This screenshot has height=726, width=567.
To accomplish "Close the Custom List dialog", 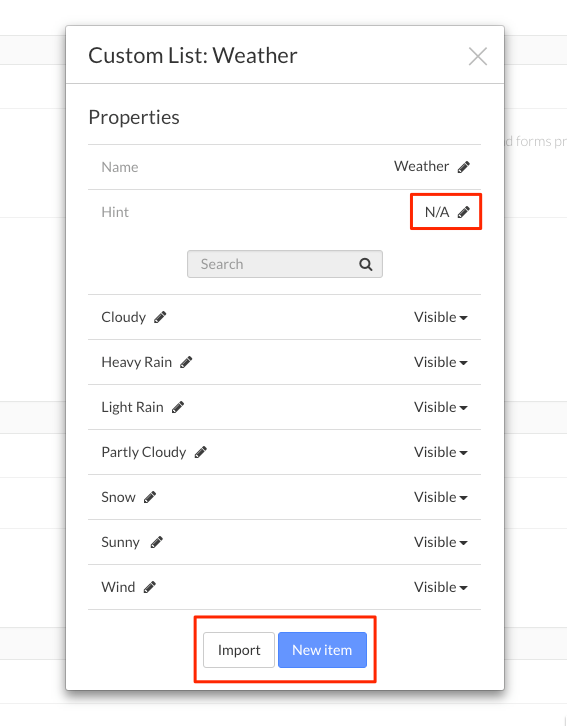I will [478, 56].
